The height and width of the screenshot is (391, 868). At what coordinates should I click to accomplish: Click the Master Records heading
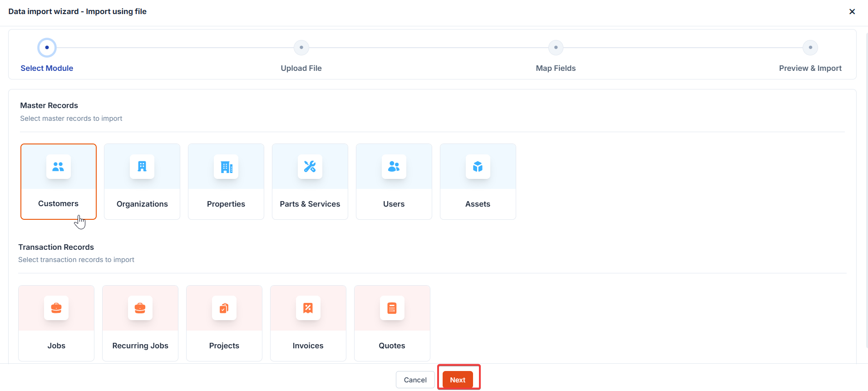click(49, 105)
